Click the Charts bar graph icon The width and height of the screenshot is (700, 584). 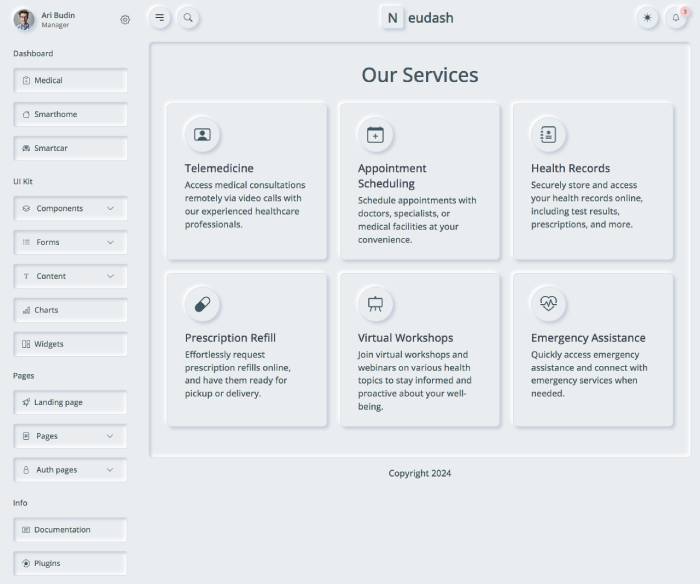coord(26,310)
